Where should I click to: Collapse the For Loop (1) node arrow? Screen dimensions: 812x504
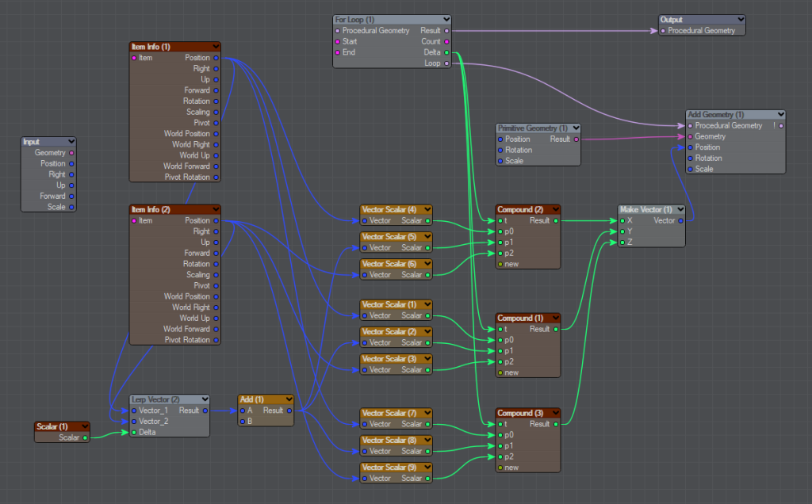click(446, 20)
